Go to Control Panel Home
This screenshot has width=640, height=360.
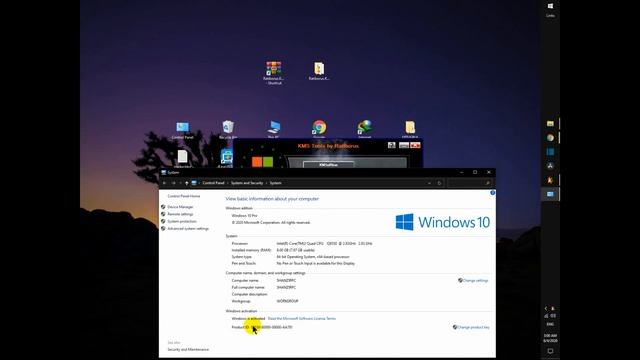coord(184,196)
